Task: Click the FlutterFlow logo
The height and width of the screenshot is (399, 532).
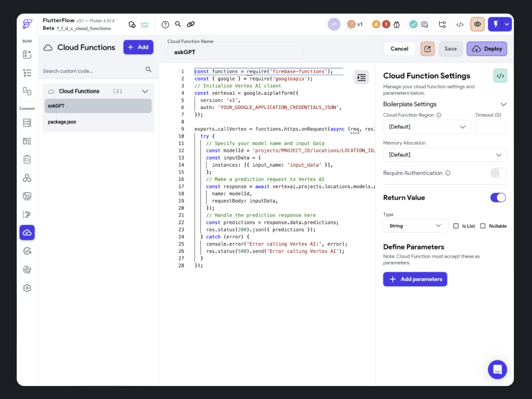Action: coord(27,24)
